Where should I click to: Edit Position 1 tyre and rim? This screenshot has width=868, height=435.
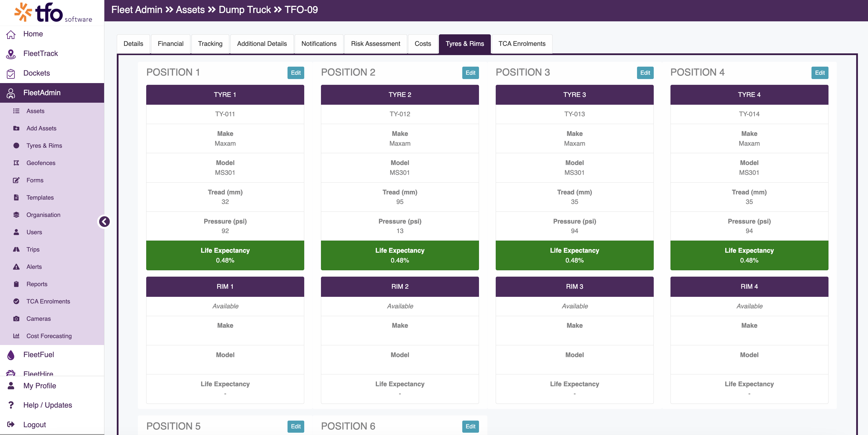(x=296, y=73)
